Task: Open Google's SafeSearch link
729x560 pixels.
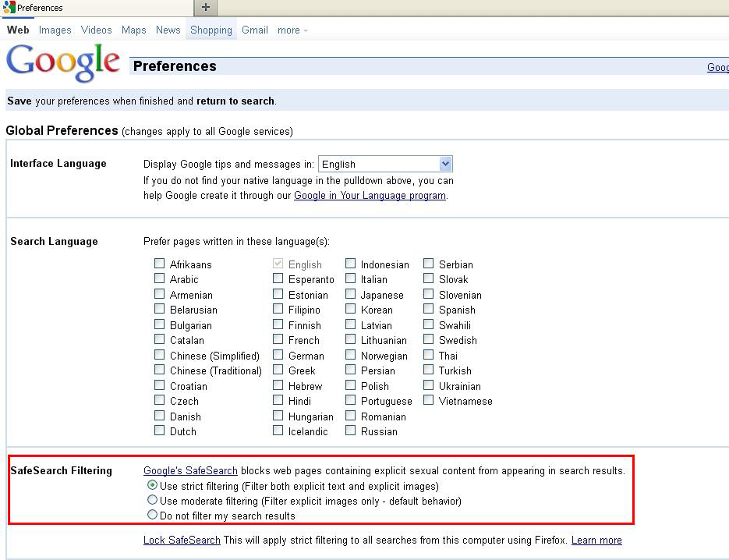Action: pyautogui.click(x=190, y=471)
